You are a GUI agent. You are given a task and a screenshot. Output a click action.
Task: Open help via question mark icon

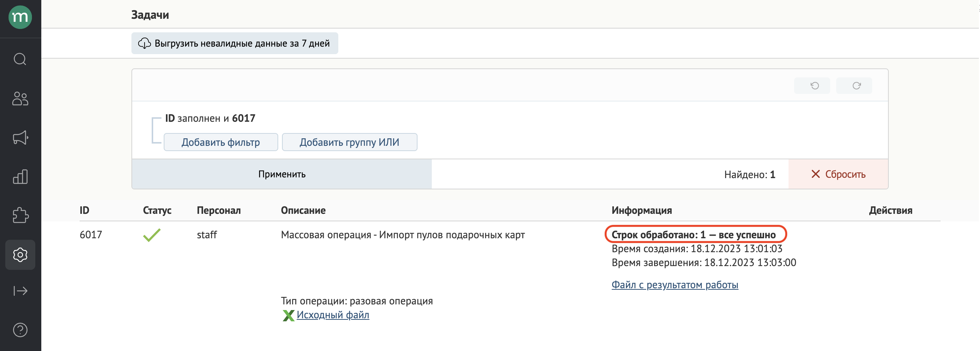[20, 330]
